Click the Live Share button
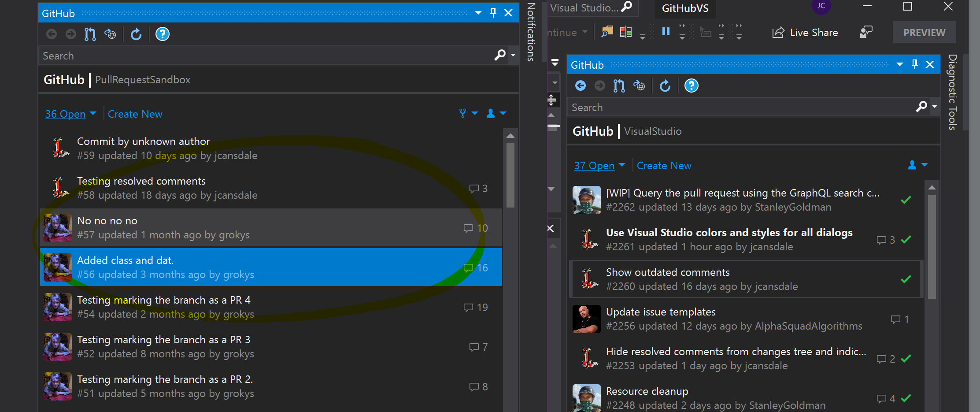The height and width of the screenshot is (412, 980). pyautogui.click(x=805, y=33)
